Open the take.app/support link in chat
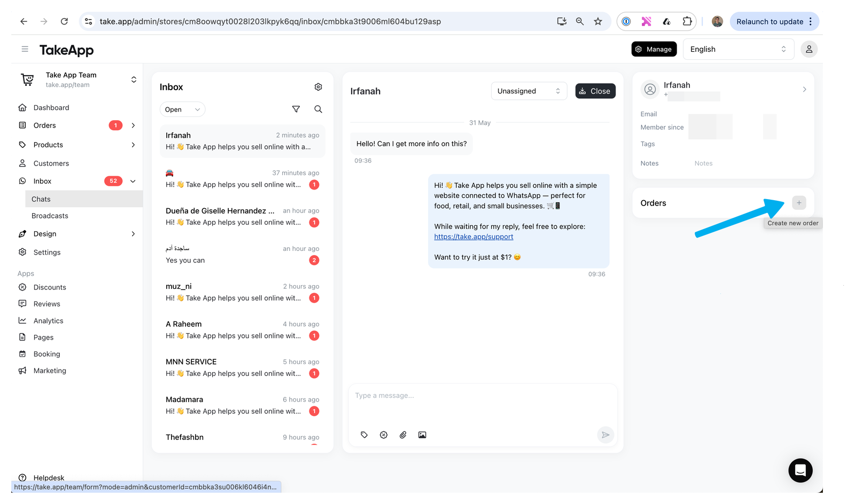The height and width of the screenshot is (504, 855). point(473,237)
